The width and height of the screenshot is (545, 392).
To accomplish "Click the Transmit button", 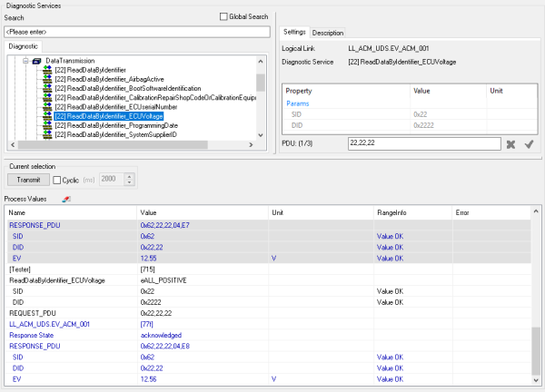I will (x=28, y=180).
